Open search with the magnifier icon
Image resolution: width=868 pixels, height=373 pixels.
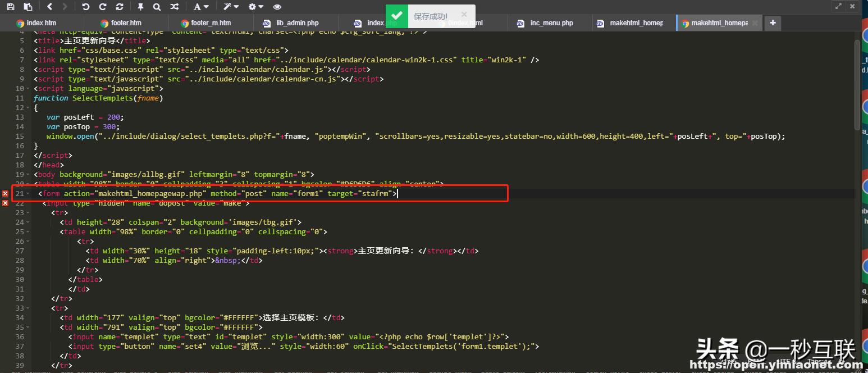tap(157, 7)
